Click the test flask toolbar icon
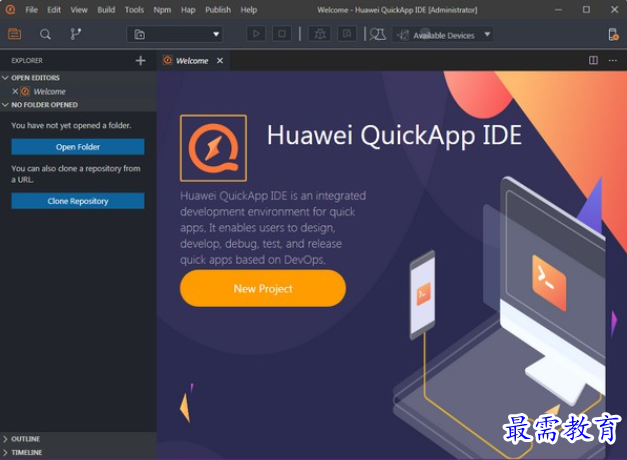 [377, 35]
